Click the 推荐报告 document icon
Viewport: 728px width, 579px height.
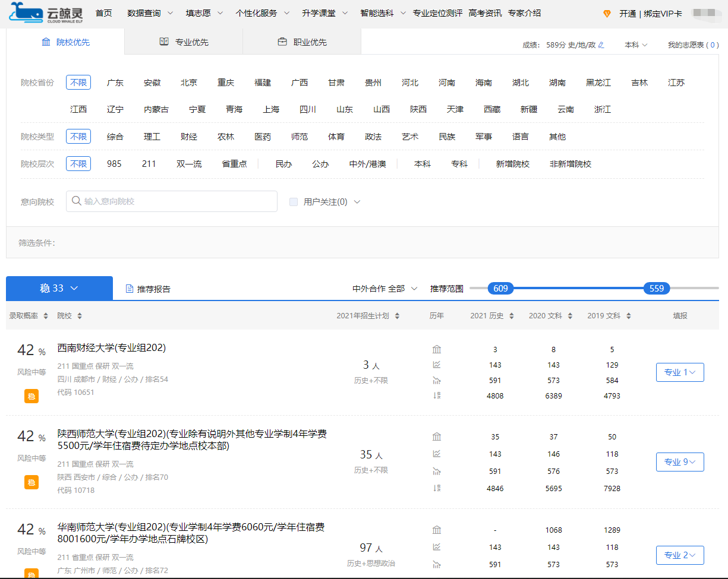(130, 289)
